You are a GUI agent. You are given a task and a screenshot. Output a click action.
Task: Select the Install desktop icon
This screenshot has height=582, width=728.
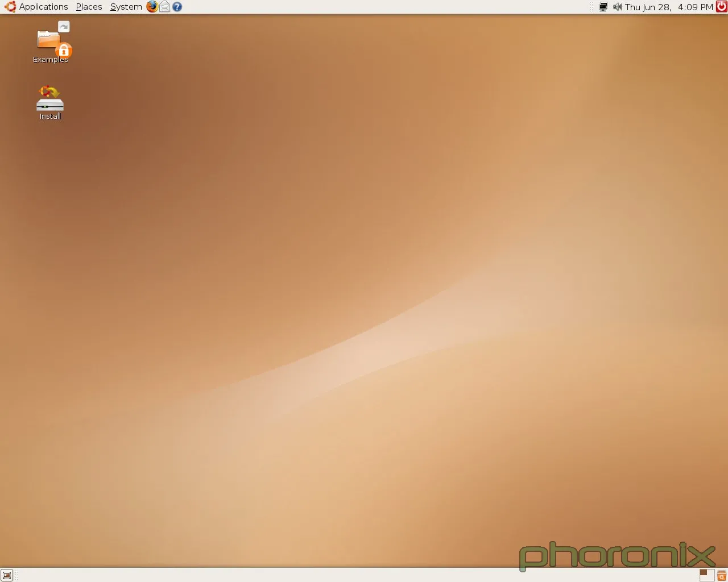click(x=50, y=103)
